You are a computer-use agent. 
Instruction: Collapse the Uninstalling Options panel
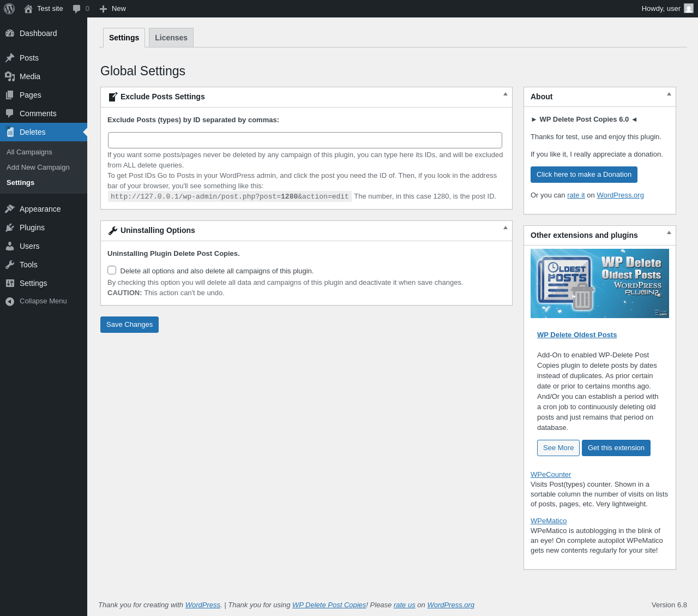click(x=506, y=228)
